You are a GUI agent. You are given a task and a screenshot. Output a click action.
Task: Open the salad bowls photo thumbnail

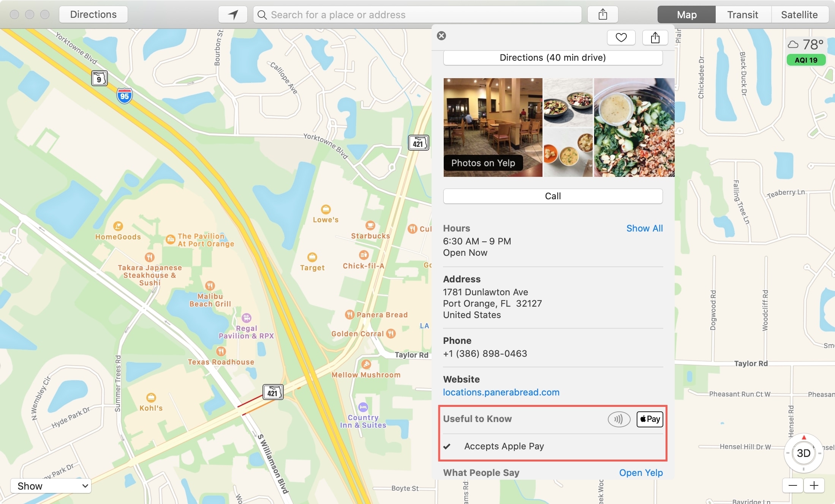pos(568,102)
